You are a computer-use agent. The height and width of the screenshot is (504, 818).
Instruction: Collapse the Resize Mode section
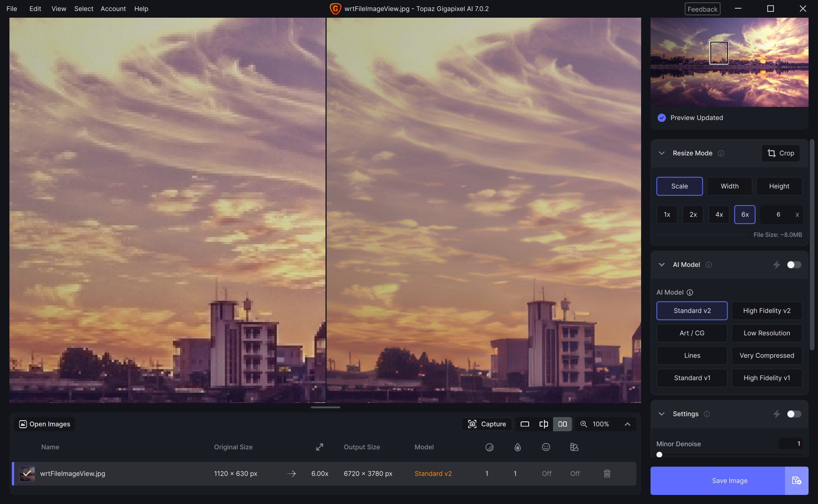pyautogui.click(x=662, y=153)
